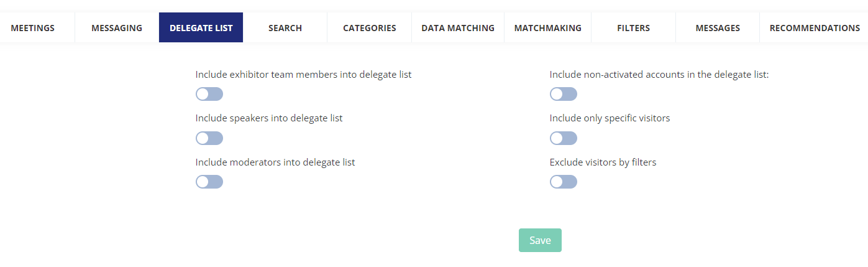Click the Save button
868x267 pixels.
coord(540,240)
